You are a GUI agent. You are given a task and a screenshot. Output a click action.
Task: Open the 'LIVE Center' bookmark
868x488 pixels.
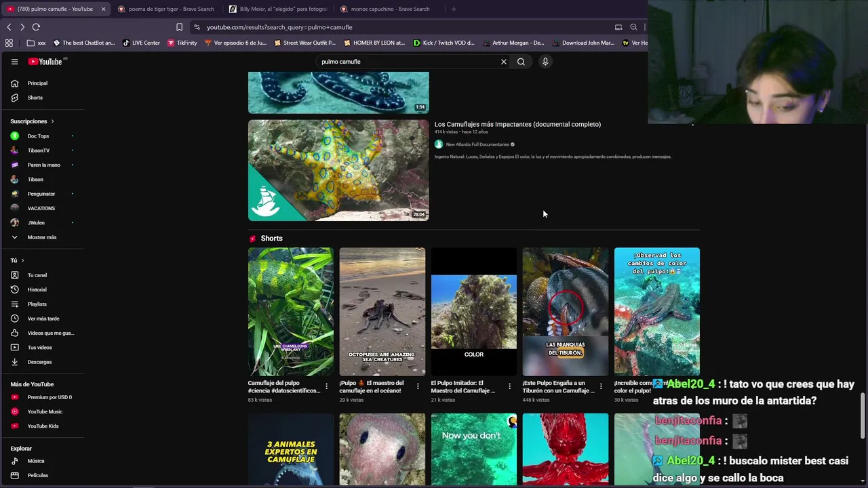pos(141,43)
